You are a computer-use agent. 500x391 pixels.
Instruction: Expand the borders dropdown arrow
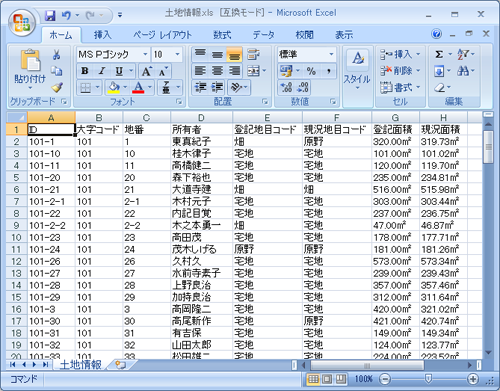click(98, 87)
